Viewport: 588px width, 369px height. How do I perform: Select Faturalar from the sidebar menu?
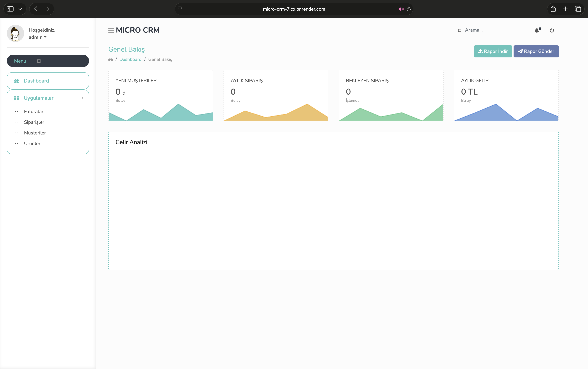click(34, 111)
